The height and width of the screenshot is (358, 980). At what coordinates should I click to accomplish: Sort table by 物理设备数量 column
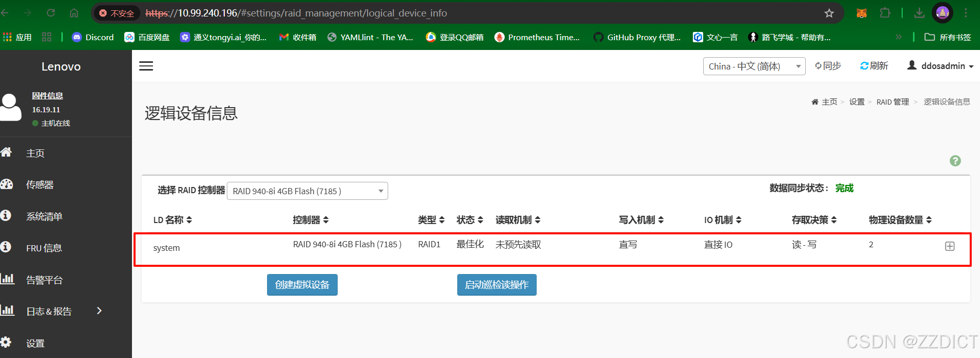click(x=901, y=220)
